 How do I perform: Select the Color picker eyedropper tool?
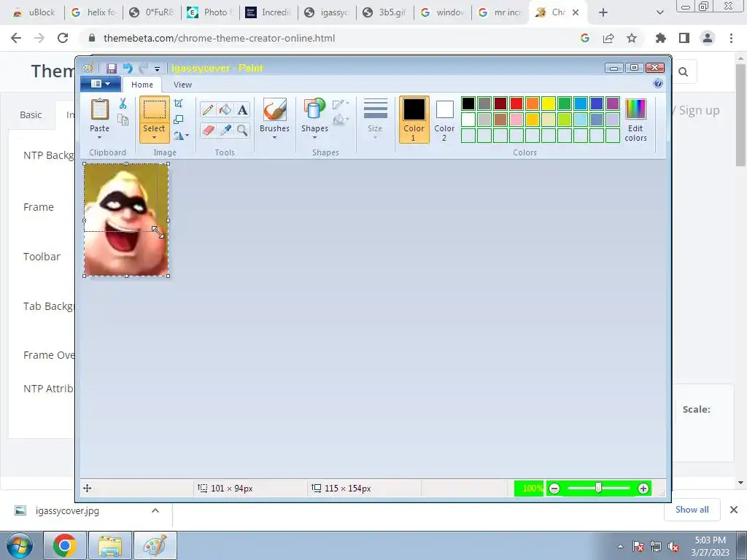[225, 130]
